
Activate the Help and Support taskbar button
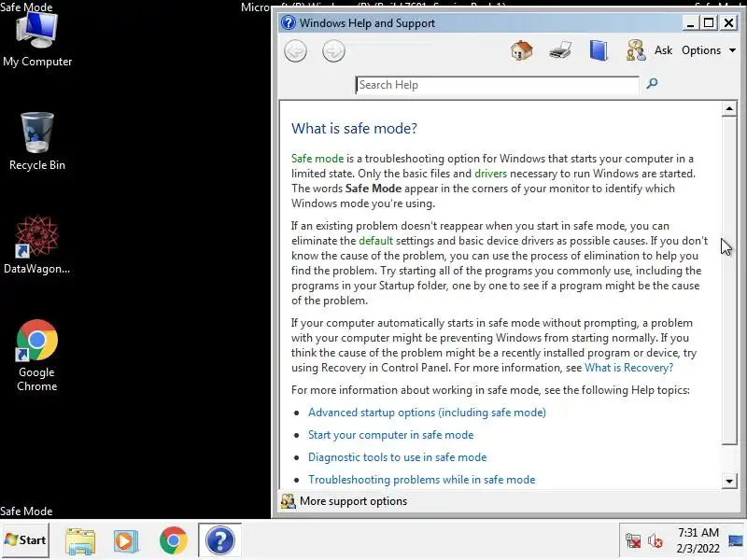tap(220, 540)
